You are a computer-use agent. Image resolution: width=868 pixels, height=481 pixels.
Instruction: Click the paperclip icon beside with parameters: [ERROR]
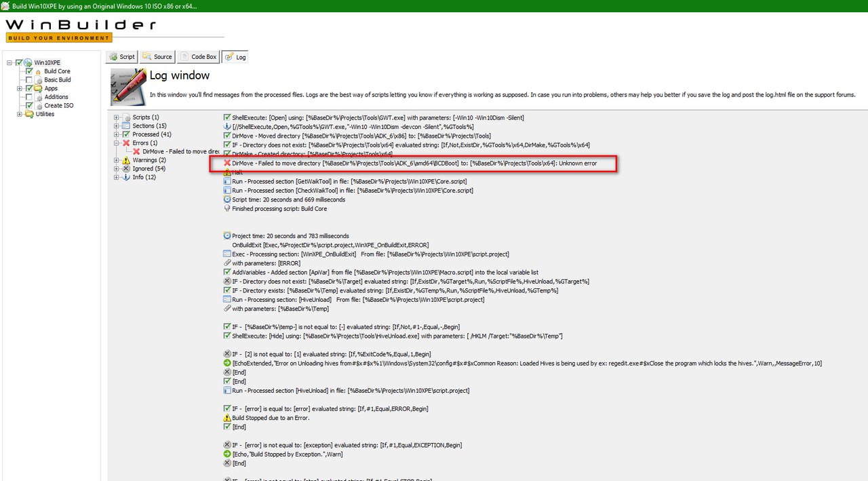point(227,263)
